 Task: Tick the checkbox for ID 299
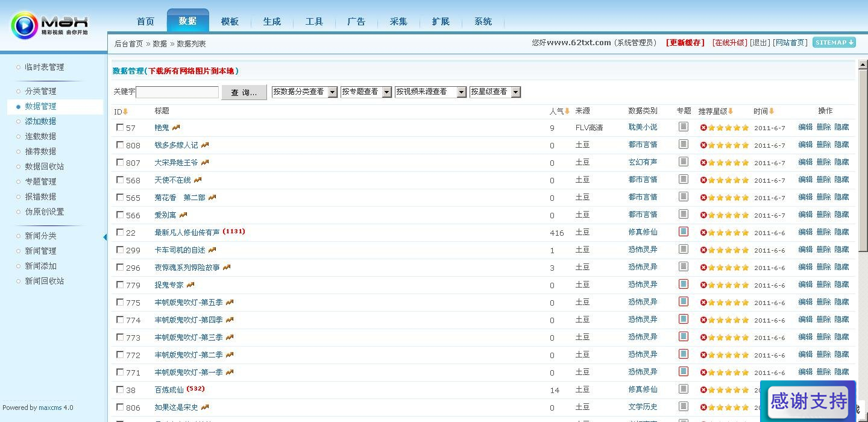point(120,250)
